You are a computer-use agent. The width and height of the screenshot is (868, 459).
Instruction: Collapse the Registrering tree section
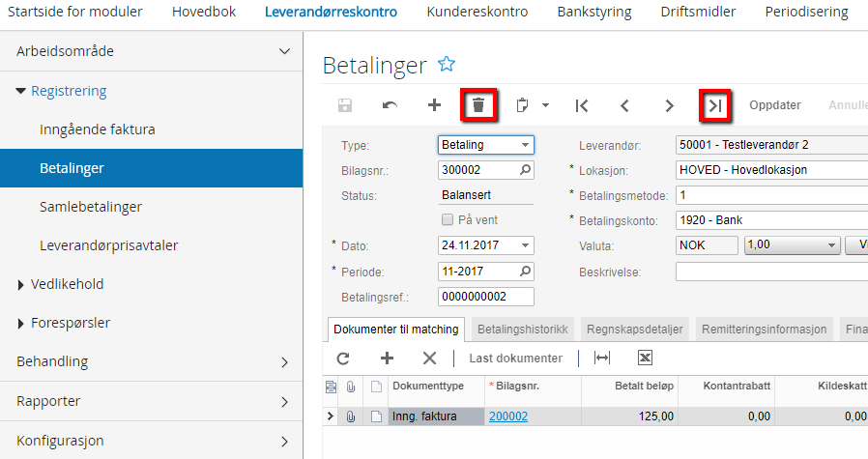(21, 92)
